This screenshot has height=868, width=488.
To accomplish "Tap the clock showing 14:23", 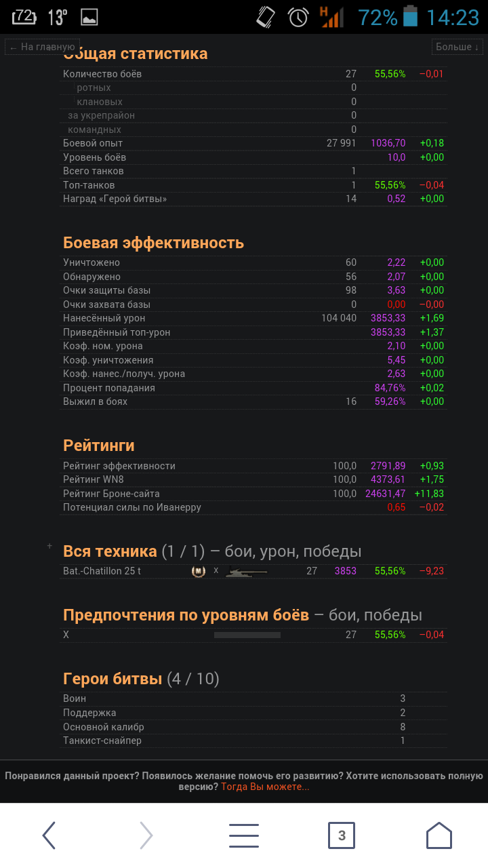I will click(x=453, y=17).
